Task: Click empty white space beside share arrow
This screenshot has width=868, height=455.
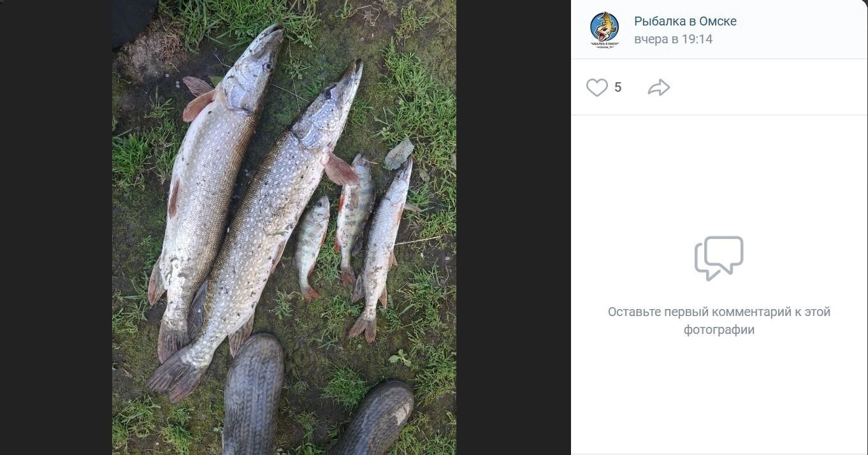Action: pos(765,87)
